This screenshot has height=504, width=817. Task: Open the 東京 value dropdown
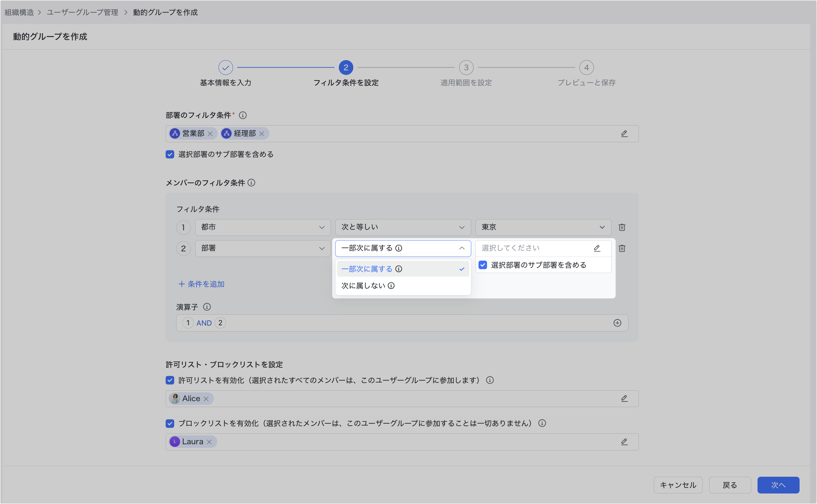coord(543,227)
